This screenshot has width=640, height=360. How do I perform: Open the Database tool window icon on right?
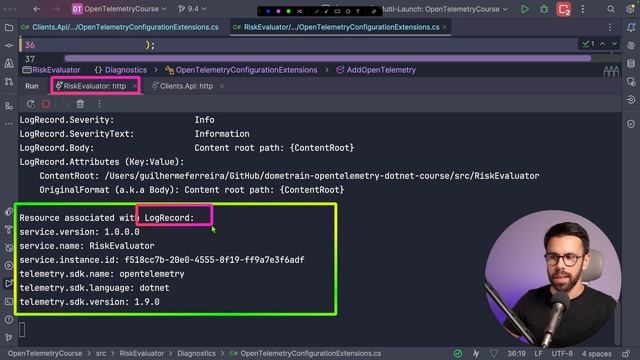click(631, 64)
